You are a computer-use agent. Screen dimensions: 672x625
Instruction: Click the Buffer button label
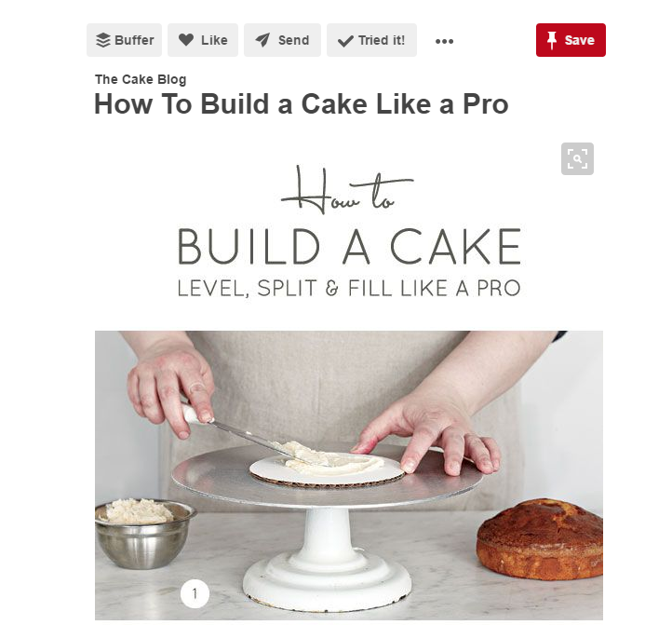(x=134, y=40)
